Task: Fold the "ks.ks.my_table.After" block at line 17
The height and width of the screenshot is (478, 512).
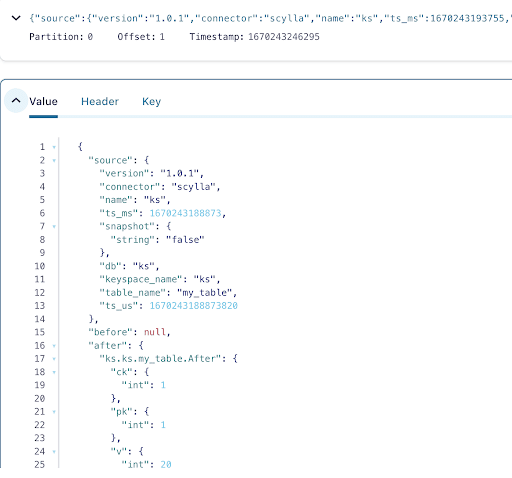Action: 54,359
